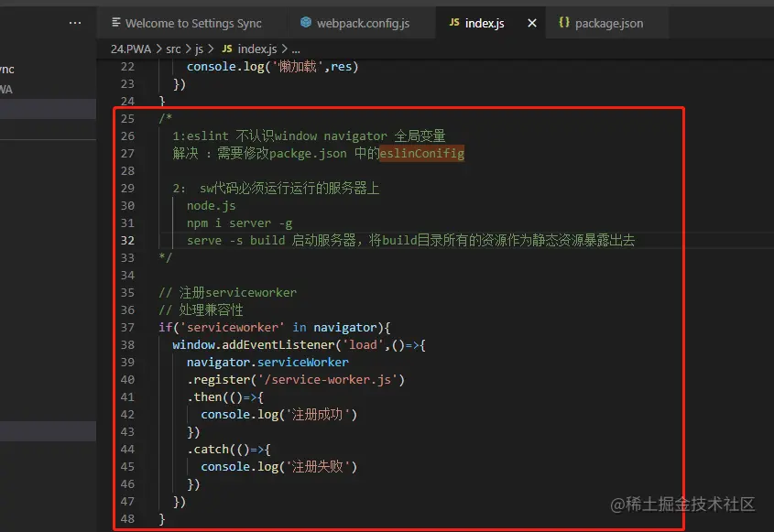Click console.log('懒加载',res) line

coord(272,66)
